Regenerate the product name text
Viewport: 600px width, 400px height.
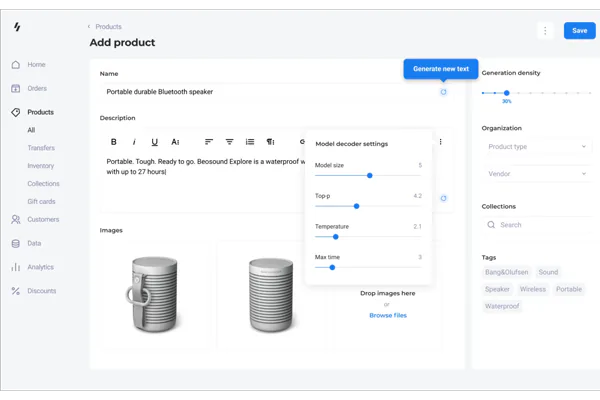tap(443, 92)
